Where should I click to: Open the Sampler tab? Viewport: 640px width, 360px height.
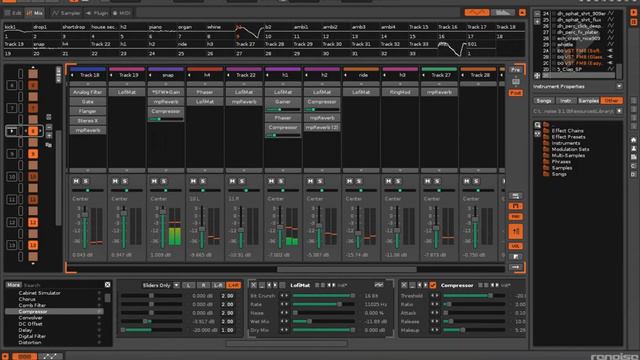[66, 13]
